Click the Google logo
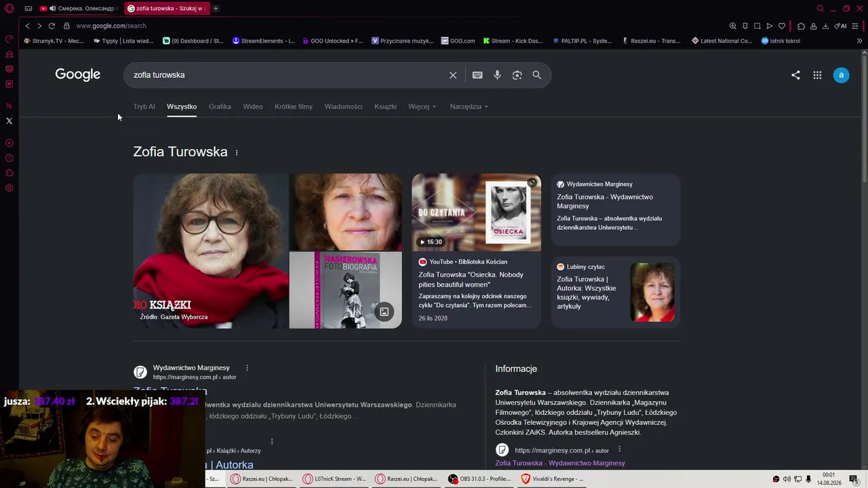Viewport: 868px width, 488px height. coord(78,75)
